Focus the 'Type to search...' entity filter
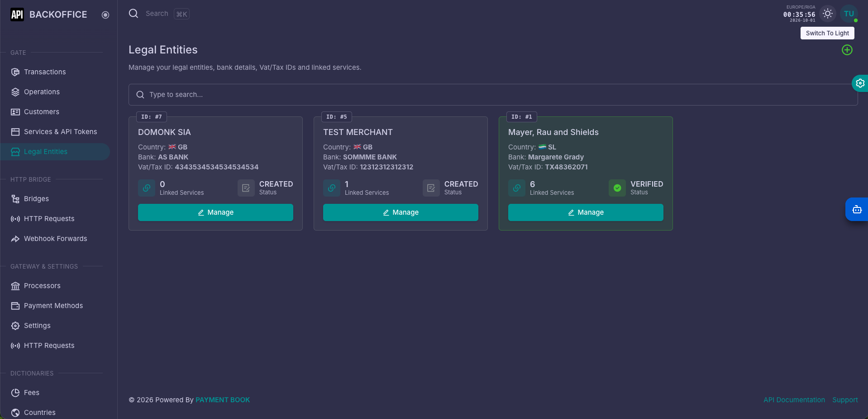 point(493,95)
